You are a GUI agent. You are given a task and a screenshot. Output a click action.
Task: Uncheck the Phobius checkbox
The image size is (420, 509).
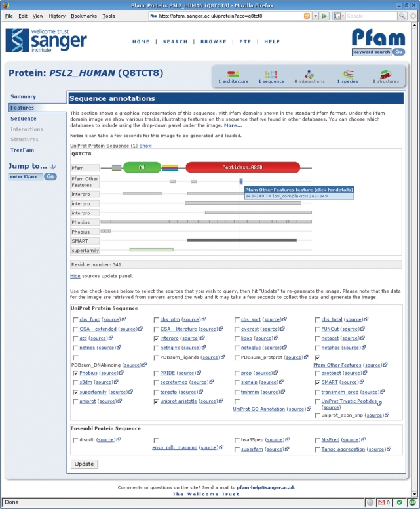click(x=75, y=373)
